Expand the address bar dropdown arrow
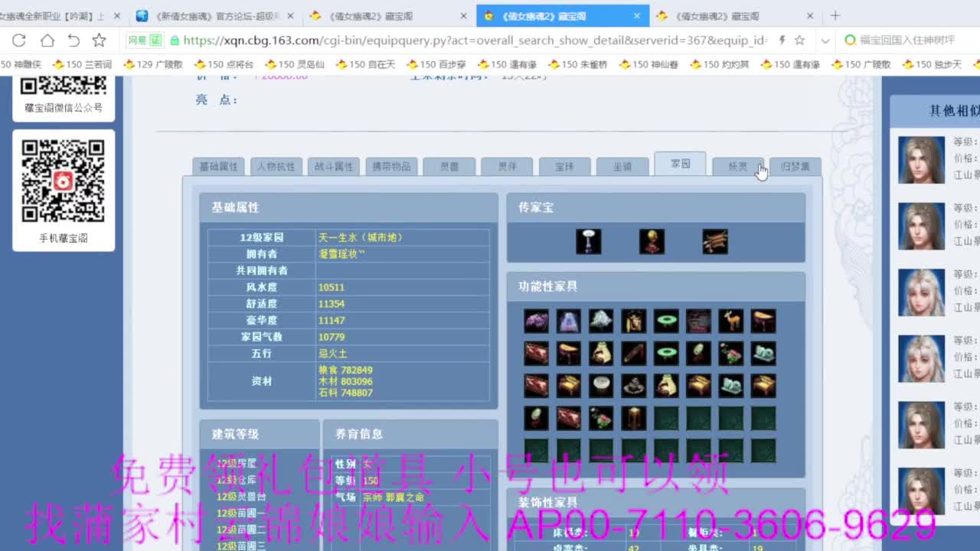 825,41
